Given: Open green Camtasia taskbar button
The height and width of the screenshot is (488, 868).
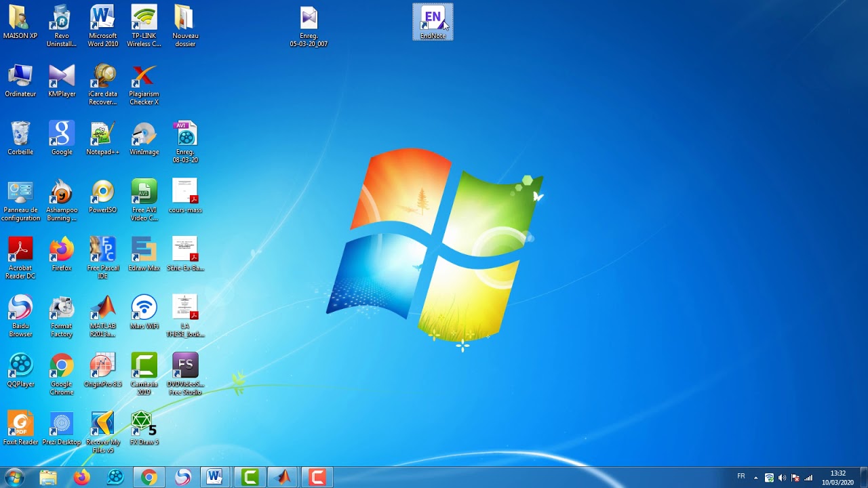Looking at the screenshot, I should click(250, 478).
